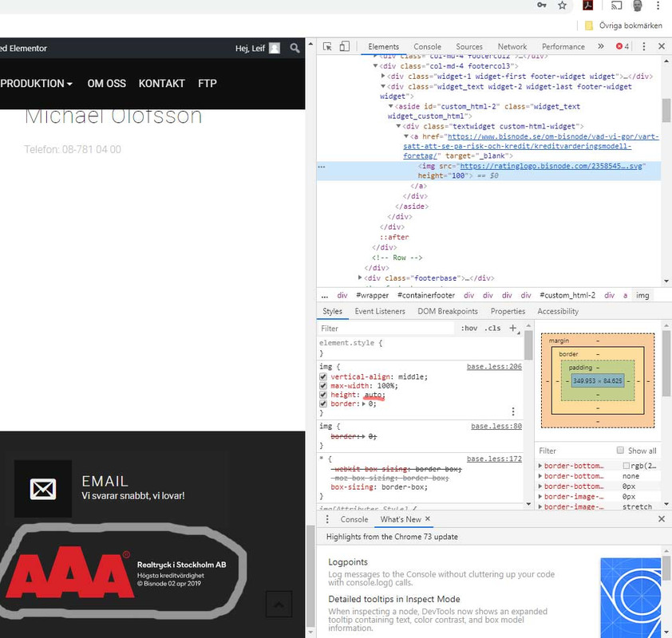This screenshot has width=672, height=638.
Task: Collapse the aside custom_html-2 node
Action: click(x=391, y=106)
